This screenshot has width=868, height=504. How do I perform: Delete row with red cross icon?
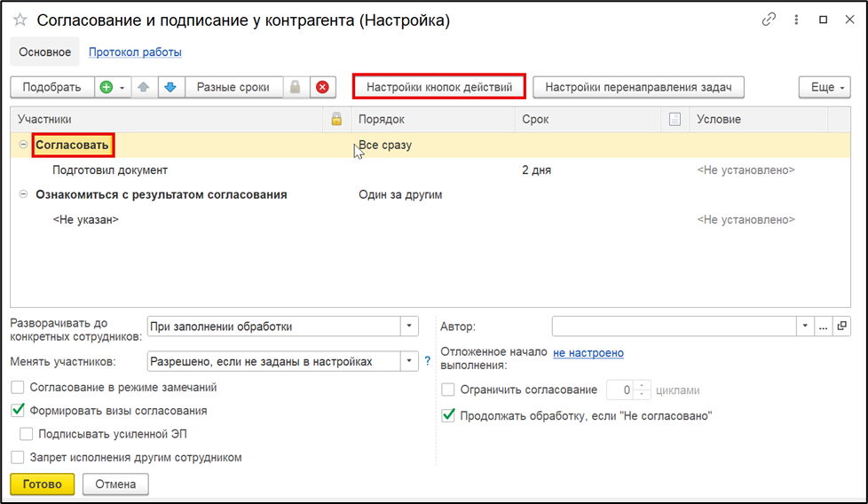tap(322, 87)
